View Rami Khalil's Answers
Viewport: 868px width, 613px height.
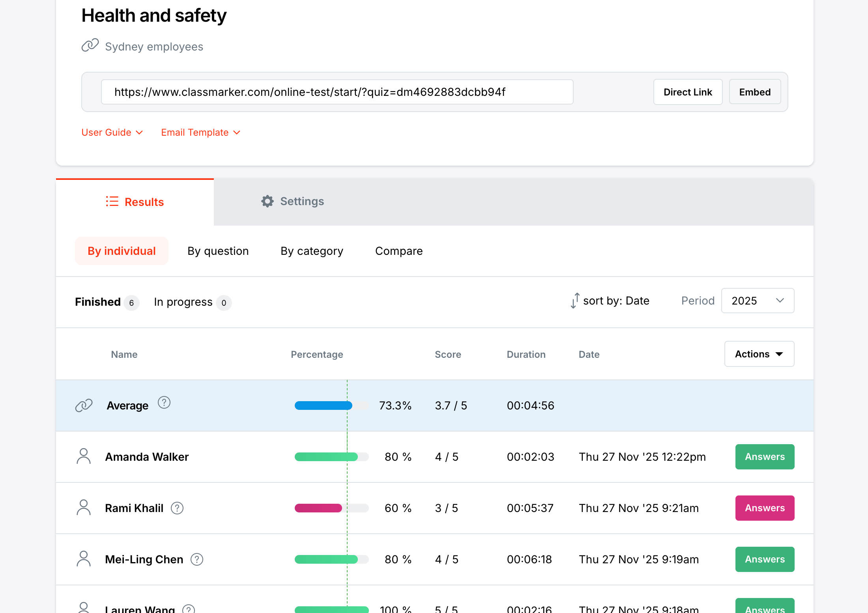pyautogui.click(x=765, y=508)
